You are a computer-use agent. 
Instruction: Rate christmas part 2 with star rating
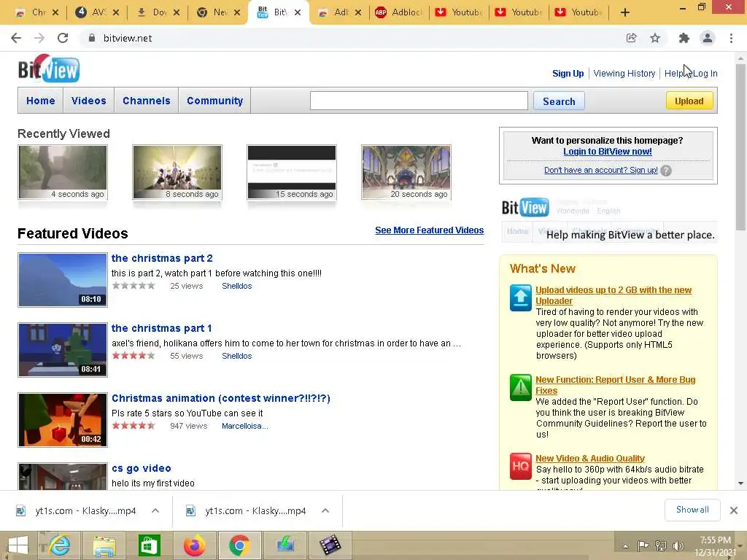133,286
